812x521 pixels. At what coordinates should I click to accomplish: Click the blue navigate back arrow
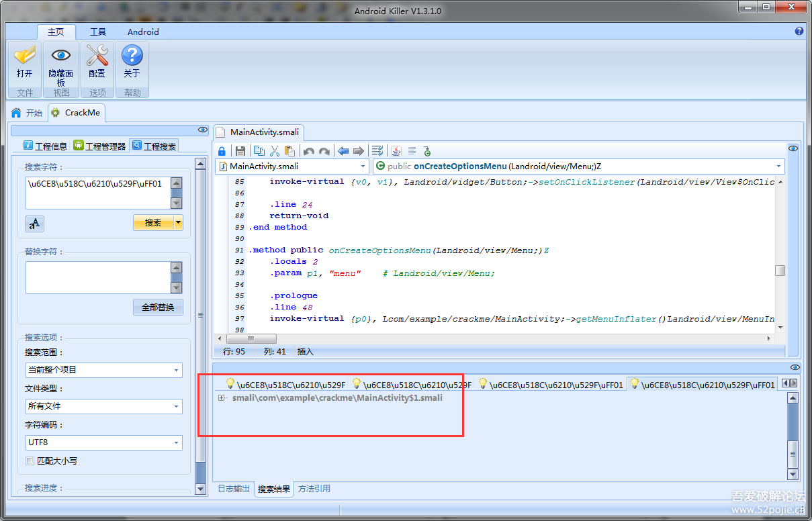tap(343, 151)
